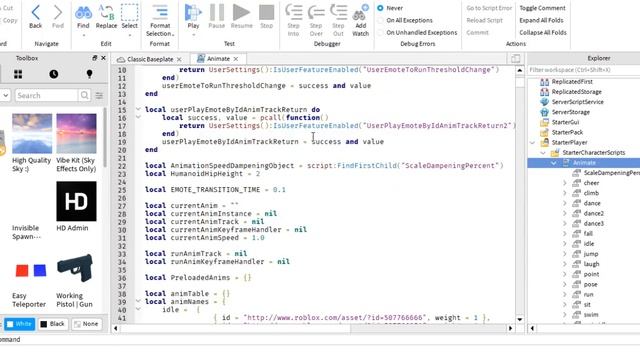Choose the High Quality Sky asset
640x360 pixels.
click(31, 143)
